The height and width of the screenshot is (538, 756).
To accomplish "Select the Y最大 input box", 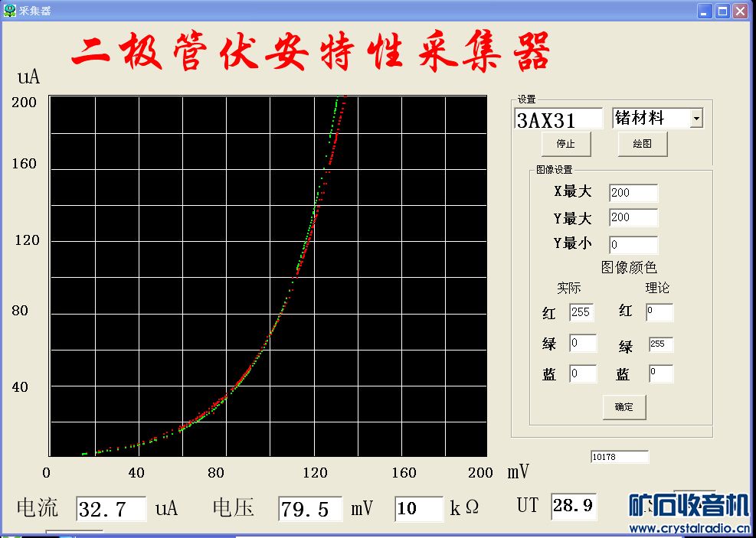I will coord(633,217).
